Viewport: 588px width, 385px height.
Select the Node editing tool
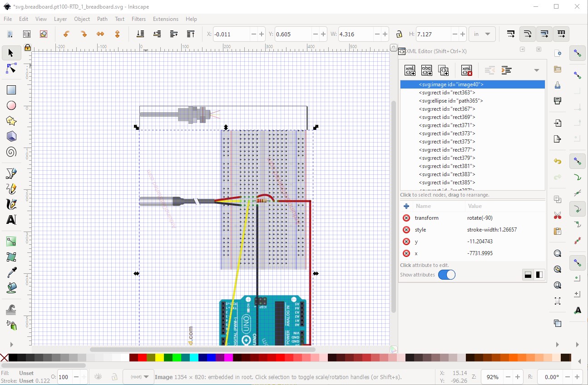[11, 69]
